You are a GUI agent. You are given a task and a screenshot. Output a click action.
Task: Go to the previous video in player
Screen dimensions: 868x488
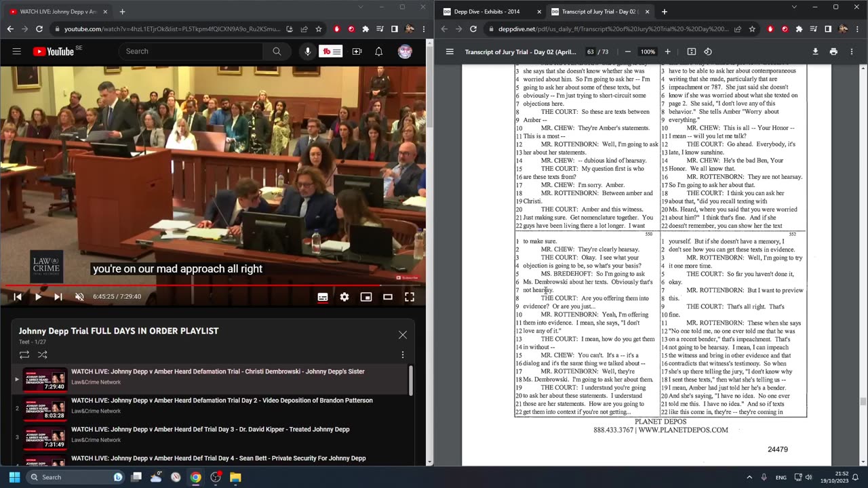18,297
